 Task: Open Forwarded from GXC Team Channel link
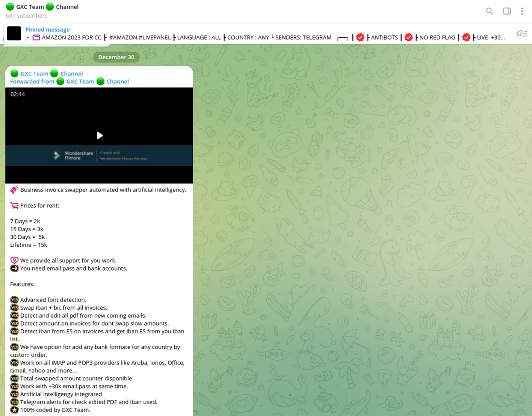pyautogui.click(x=70, y=81)
